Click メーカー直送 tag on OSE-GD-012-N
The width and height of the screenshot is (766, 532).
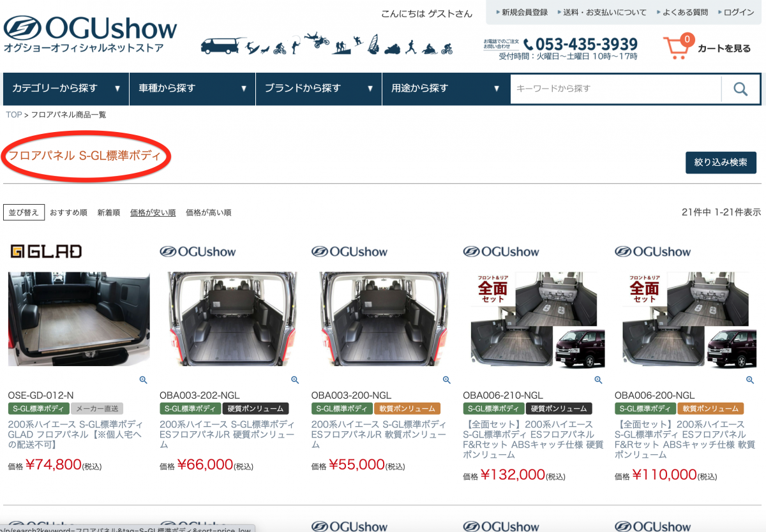pos(96,409)
